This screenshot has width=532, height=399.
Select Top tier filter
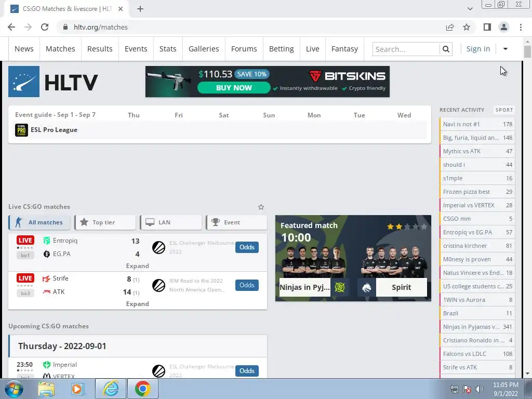click(x=105, y=222)
